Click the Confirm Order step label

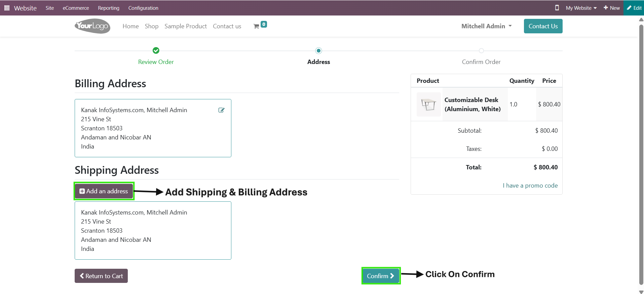click(x=481, y=62)
